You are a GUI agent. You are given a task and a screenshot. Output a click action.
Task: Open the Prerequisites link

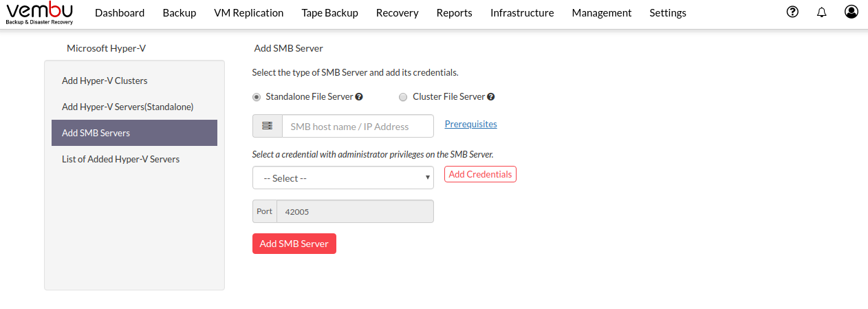[x=471, y=124]
